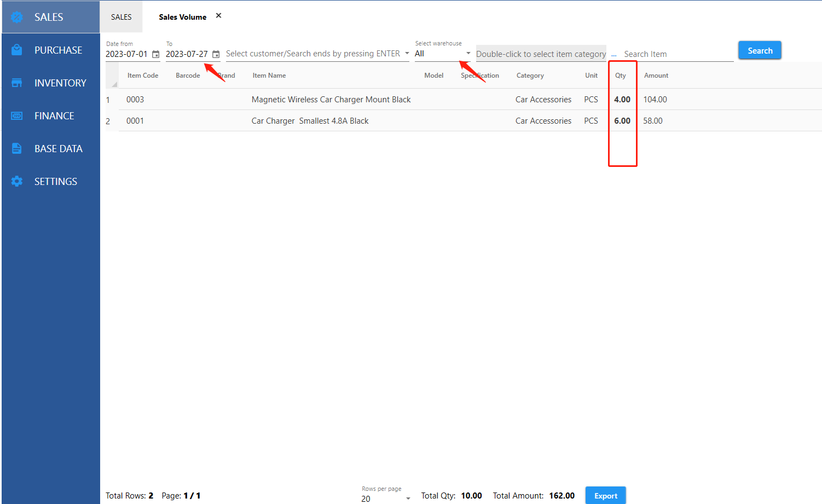Viewport: 822px width, 504px height.
Task: Click the 58.00 amount cell
Action: [653, 121]
